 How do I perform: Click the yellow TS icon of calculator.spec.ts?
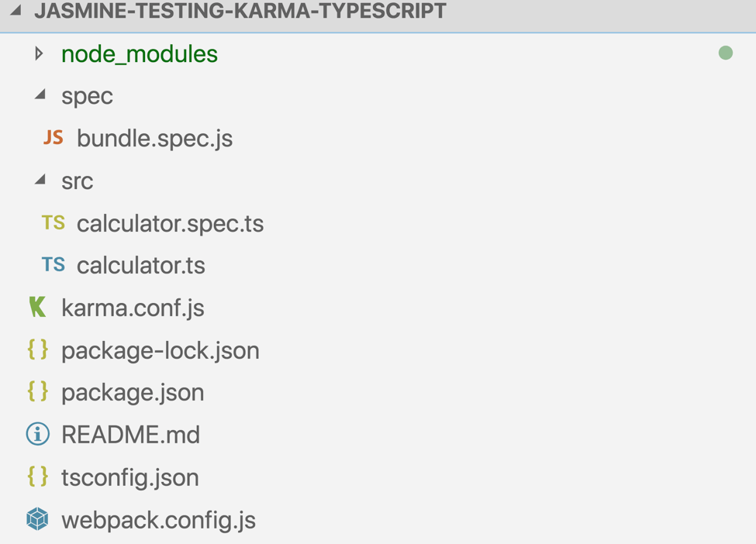click(53, 223)
